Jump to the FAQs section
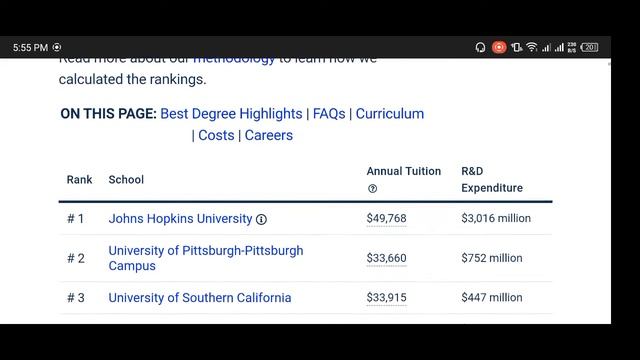This screenshot has height=360, width=640. click(329, 113)
